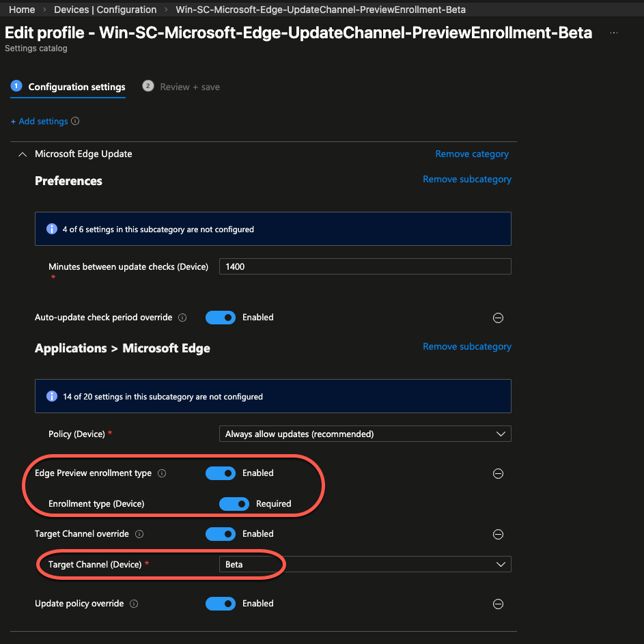Click info icon beside Edge Preview enrollment type

click(161, 473)
